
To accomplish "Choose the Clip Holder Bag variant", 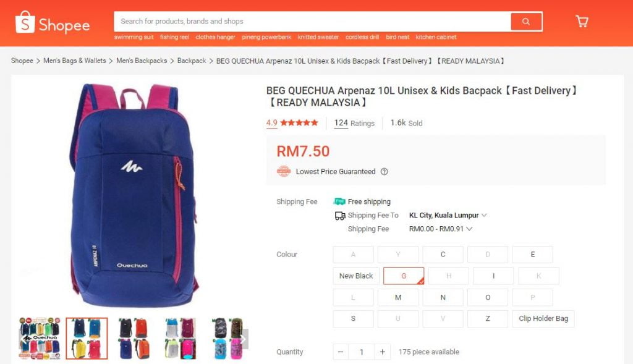I will (x=543, y=318).
